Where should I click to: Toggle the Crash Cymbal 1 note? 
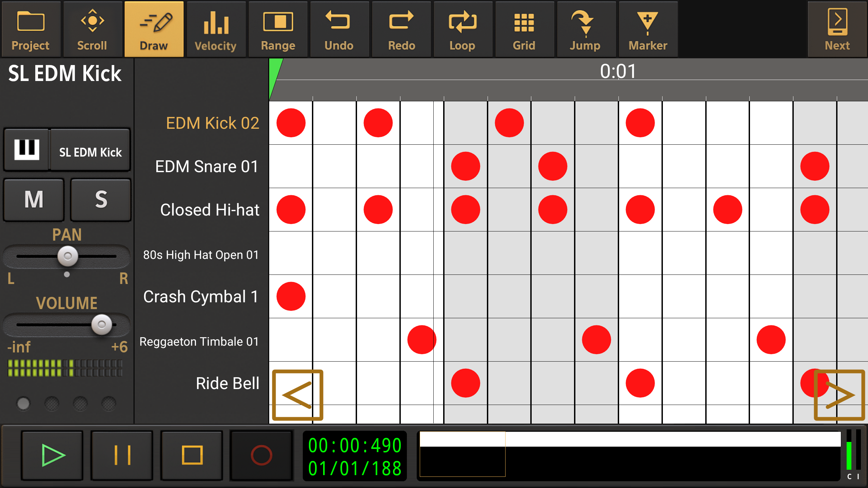click(x=291, y=296)
